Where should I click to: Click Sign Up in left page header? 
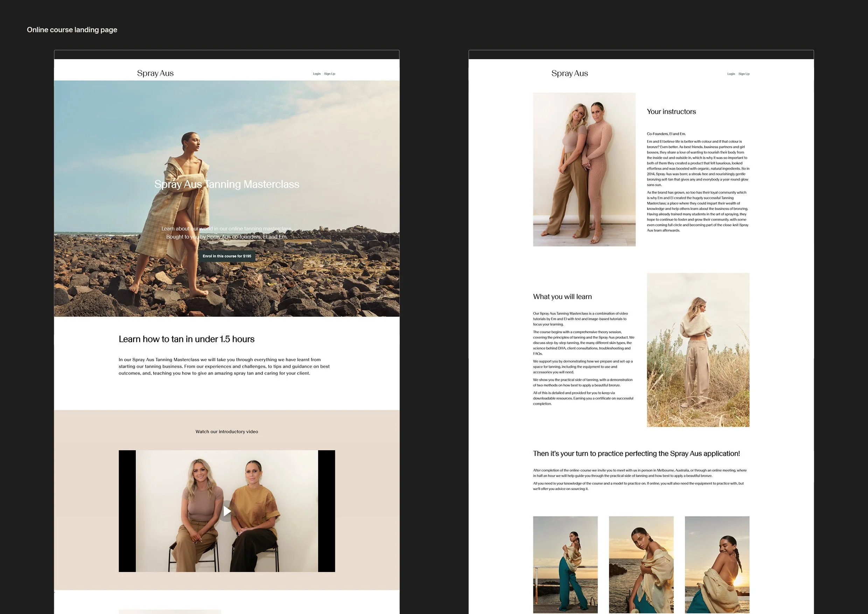[329, 74]
